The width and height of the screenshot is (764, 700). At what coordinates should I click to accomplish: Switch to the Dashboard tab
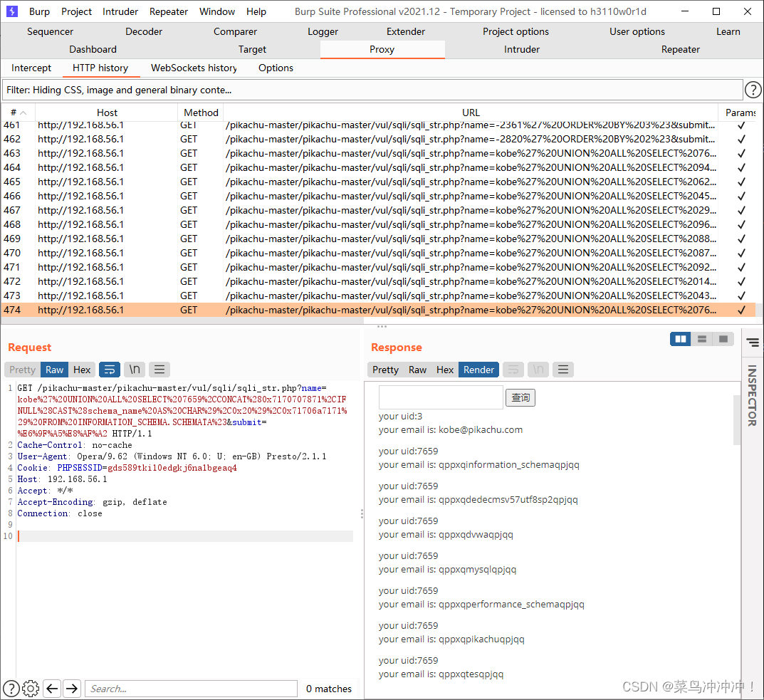pos(93,49)
